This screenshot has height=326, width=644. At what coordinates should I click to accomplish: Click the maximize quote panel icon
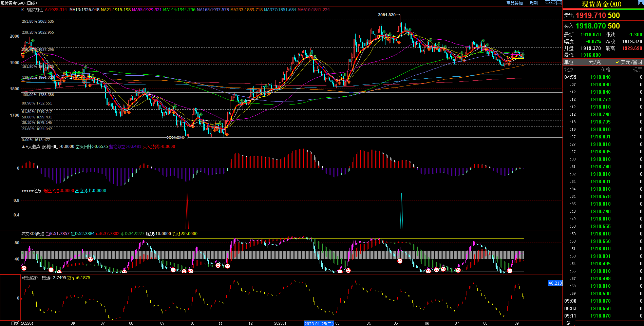click(641, 3)
